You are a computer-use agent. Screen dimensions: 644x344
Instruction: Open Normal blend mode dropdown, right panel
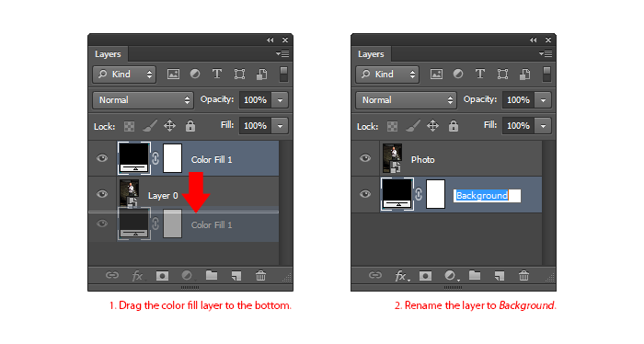coord(406,100)
